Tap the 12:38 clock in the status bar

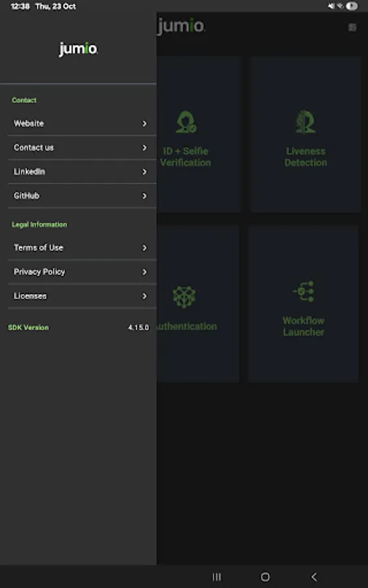[x=20, y=7]
